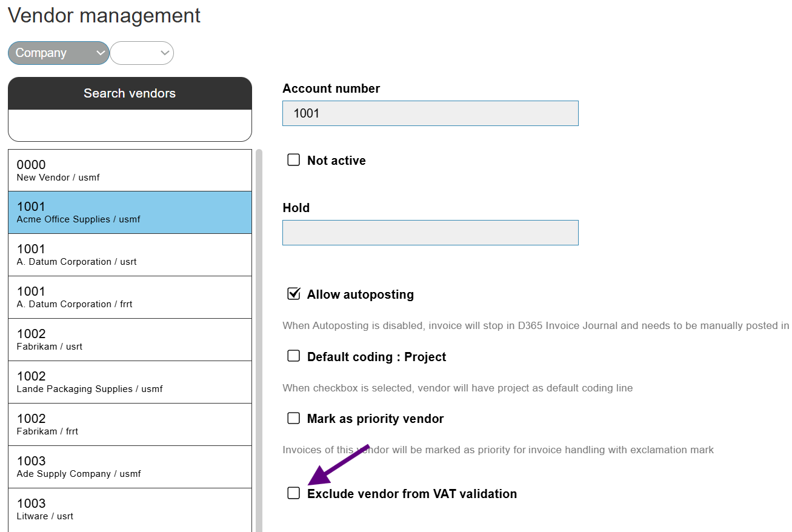Select Fabrikam / frrt vendor
This screenshot has width=792, height=532.
130,425
